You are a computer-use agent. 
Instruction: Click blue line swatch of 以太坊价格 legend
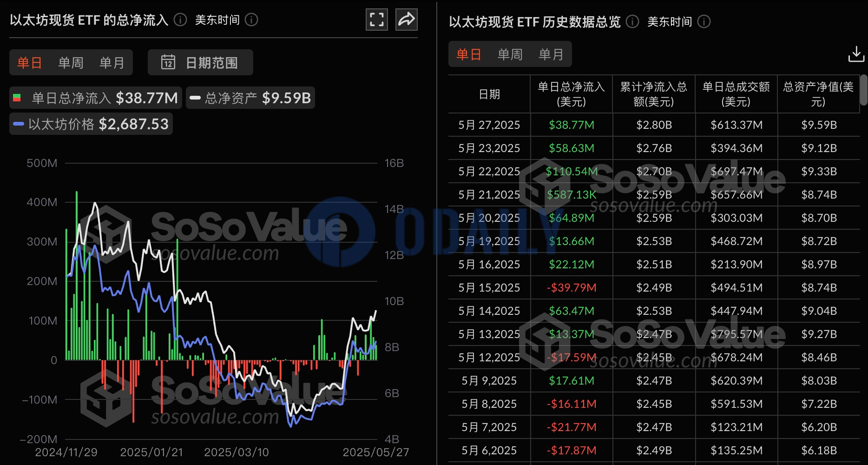pyautogui.click(x=19, y=124)
